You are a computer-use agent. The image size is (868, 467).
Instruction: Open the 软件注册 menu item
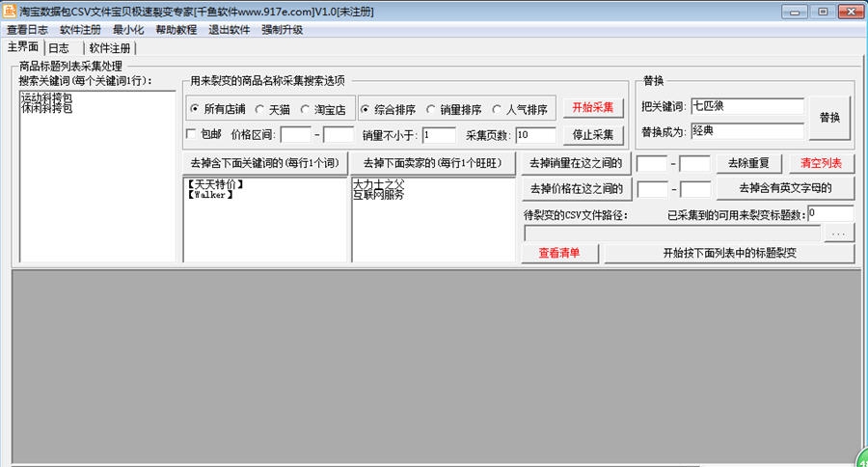point(80,30)
